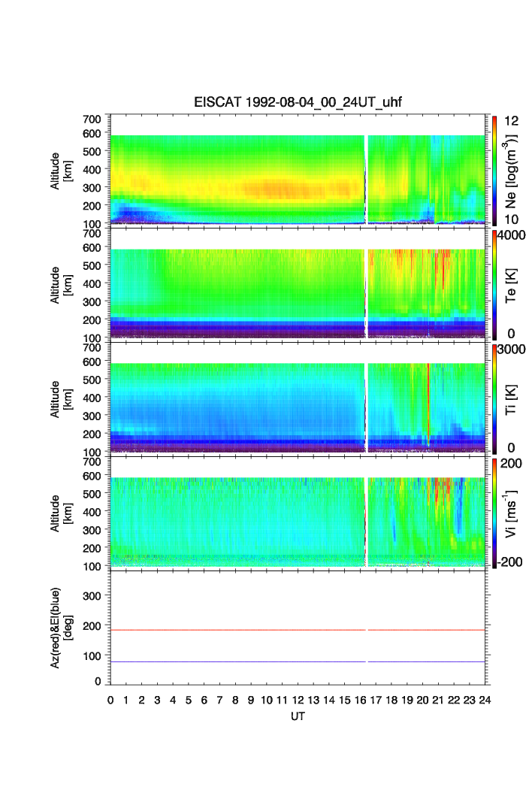The image size is (532, 799).
Task: Click the -200 minimum on Vi color bar
Action: coord(509,562)
